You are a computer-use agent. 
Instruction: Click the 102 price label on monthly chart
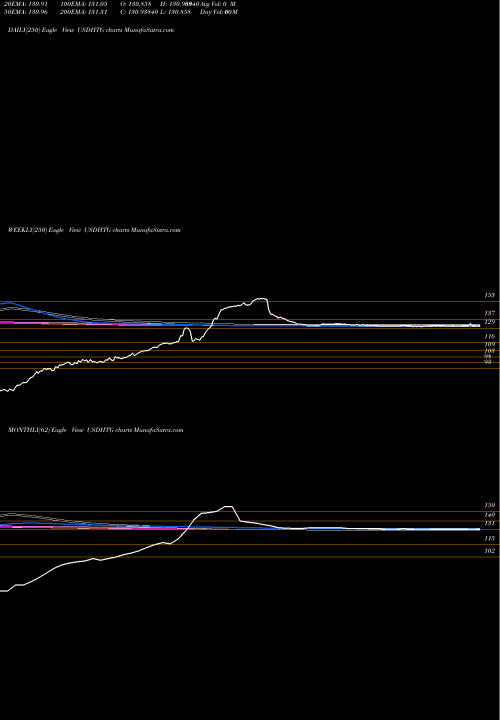[x=489, y=551]
